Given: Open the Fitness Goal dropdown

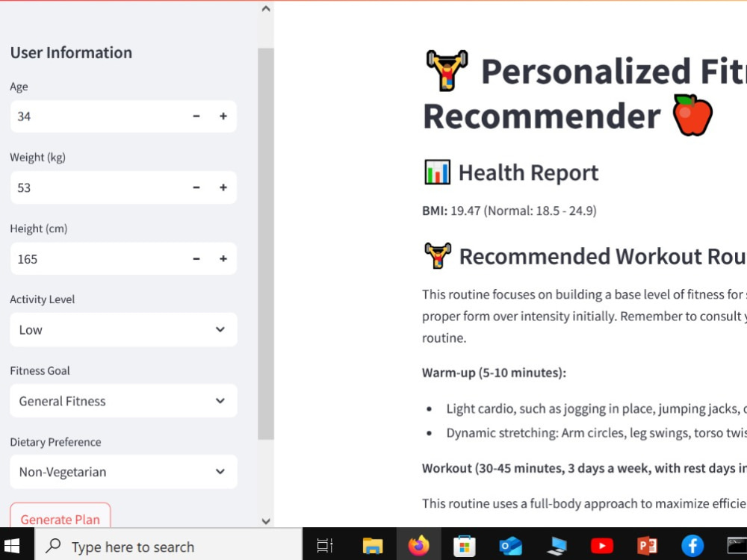Looking at the screenshot, I should 123,401.
